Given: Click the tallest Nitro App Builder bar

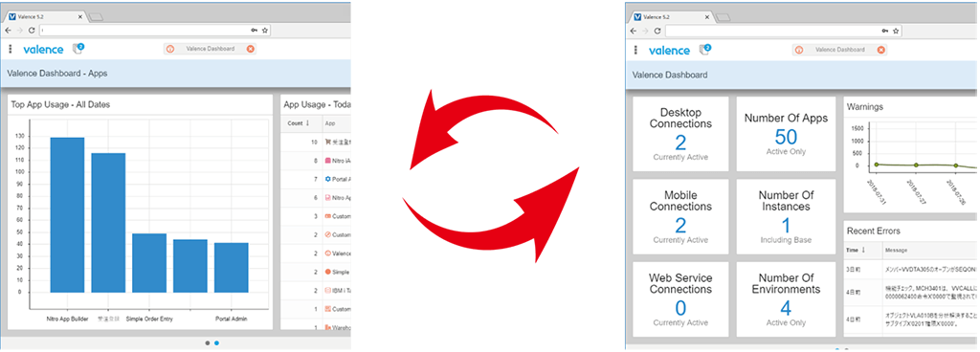Looking at the screenshot, I should point(68,214).
